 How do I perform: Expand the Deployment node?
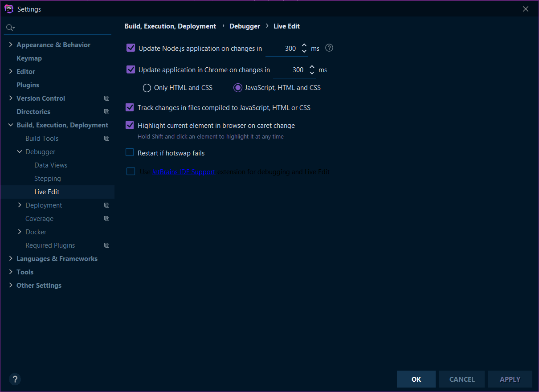pos(20,205)
